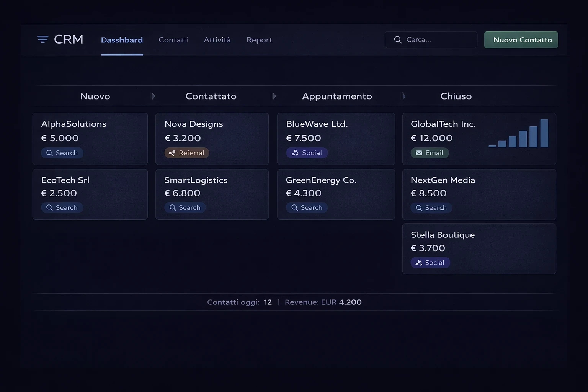Select the Contattato pipeline stage header
Viewport: 588px width, 392px height.
pyautogui.click(x=211, y=96)
